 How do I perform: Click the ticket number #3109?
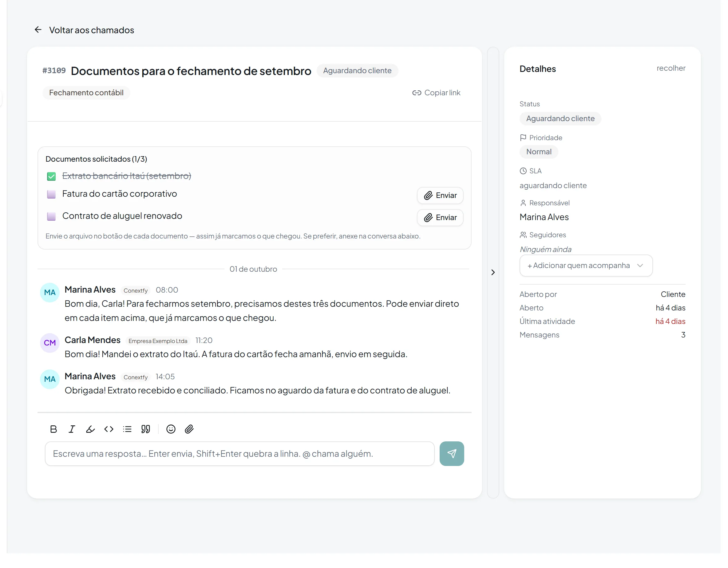click(x=55, y=71)
